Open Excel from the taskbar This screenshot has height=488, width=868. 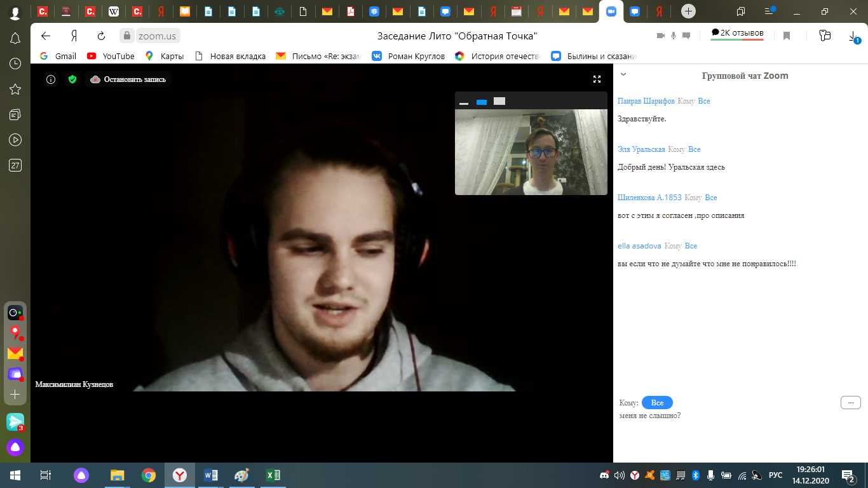[273, 475]
